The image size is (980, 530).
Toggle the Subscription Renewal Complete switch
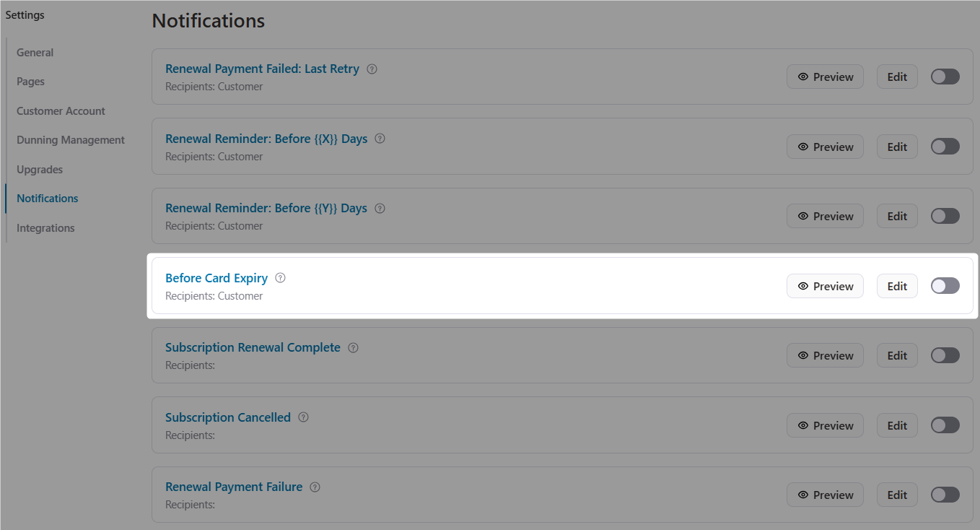coord(945,355)
